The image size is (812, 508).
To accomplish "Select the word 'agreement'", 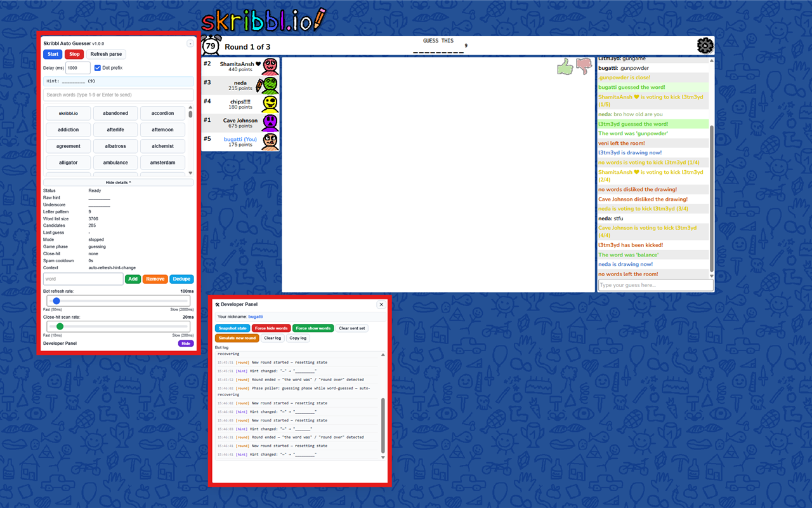I will 69,146.
